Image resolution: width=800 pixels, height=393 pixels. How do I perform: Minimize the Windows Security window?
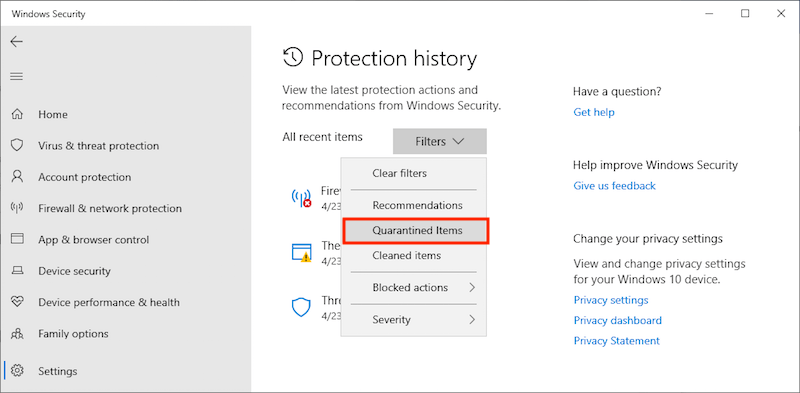[x=709, y=14]
